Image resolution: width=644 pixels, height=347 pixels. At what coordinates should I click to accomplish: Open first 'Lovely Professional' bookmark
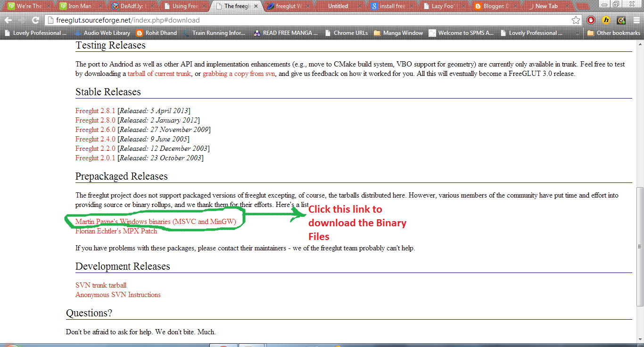pos(36,33)
